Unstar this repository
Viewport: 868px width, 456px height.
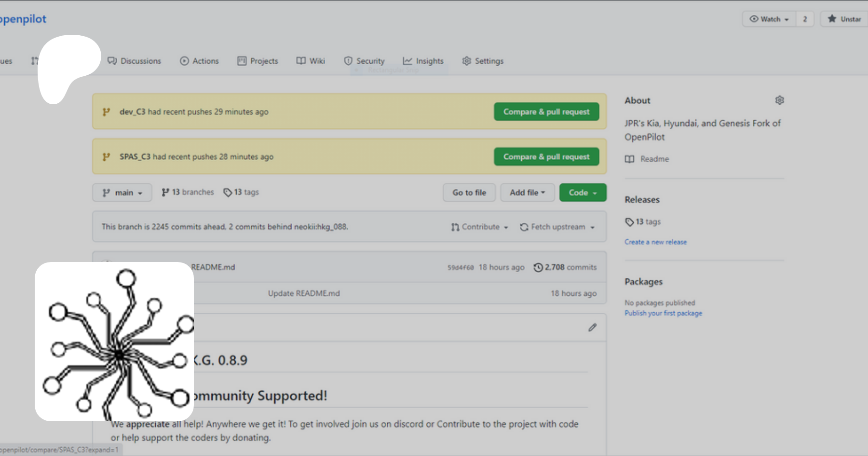[x=845, y=19]
